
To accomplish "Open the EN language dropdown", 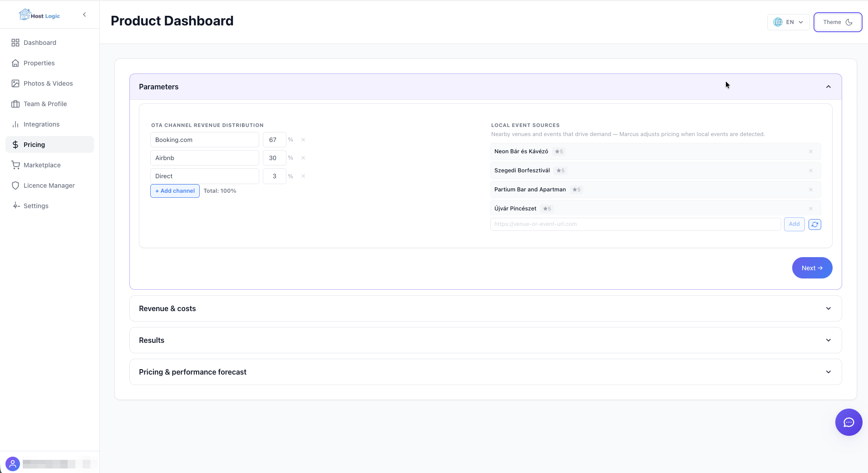I will coord(788,22).
